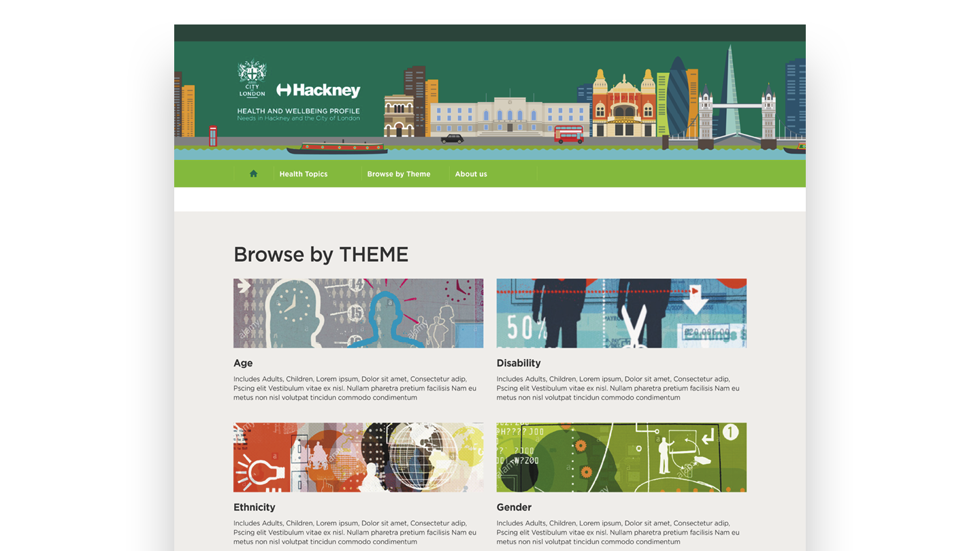
Task: Click the HEALTH AND WELLBEING PROFILE title
Action: 297,110
